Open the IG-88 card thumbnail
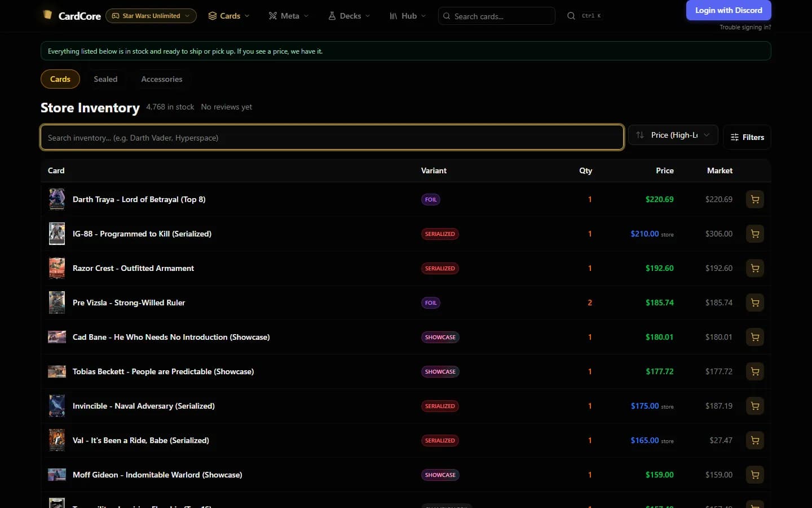The image size is (812, 508). pos(57,234)
